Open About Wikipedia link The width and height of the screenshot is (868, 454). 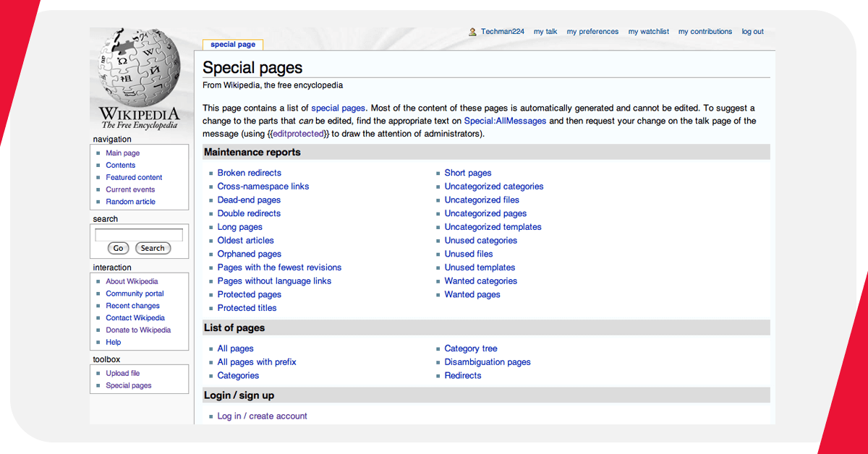click(132, 282)
